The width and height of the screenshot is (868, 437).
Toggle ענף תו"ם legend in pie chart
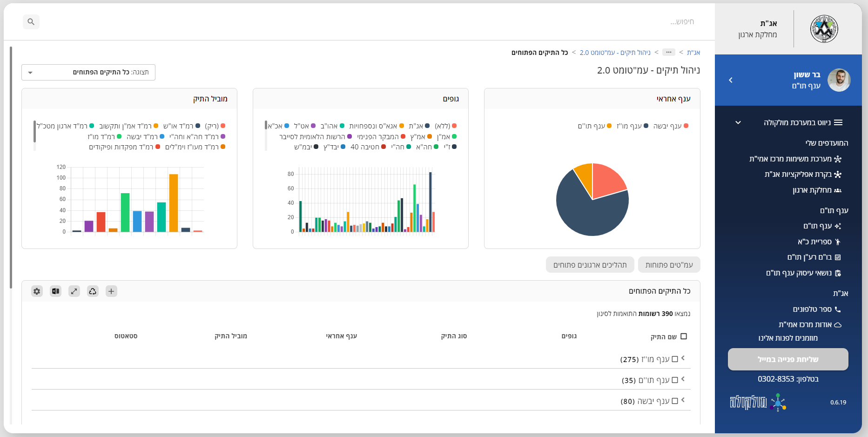click(x=595, y=126)
